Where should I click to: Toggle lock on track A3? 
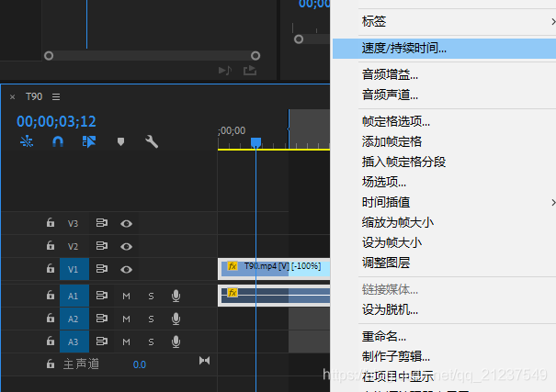coord(51,341)
